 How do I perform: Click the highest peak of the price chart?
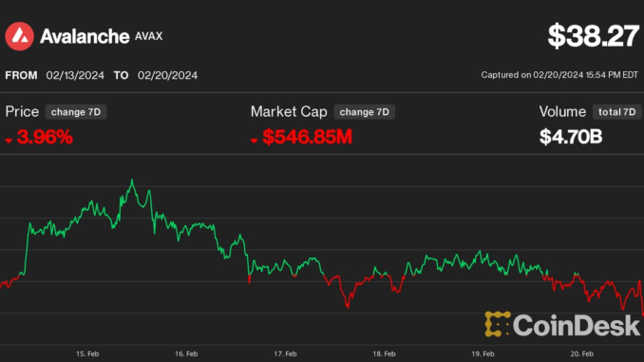(132, 180)
